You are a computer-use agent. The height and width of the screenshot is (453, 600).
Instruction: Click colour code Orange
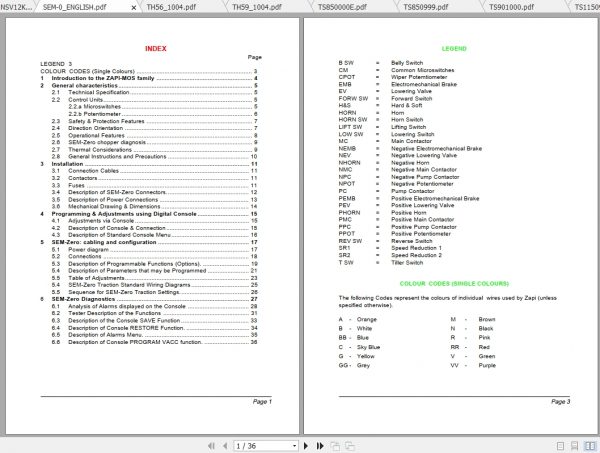pyautogui.click(x=367, y=319)
